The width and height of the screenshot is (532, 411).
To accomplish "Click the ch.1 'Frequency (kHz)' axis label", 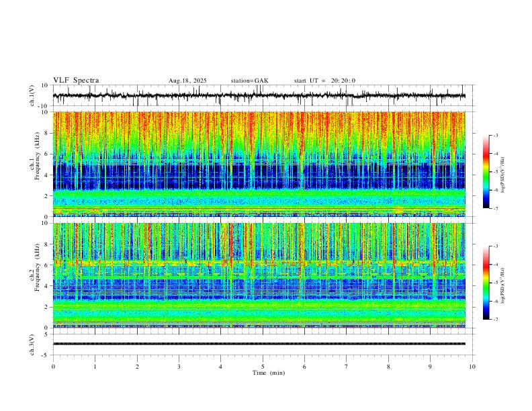I will pyautogui.click(x=37, y=156).
